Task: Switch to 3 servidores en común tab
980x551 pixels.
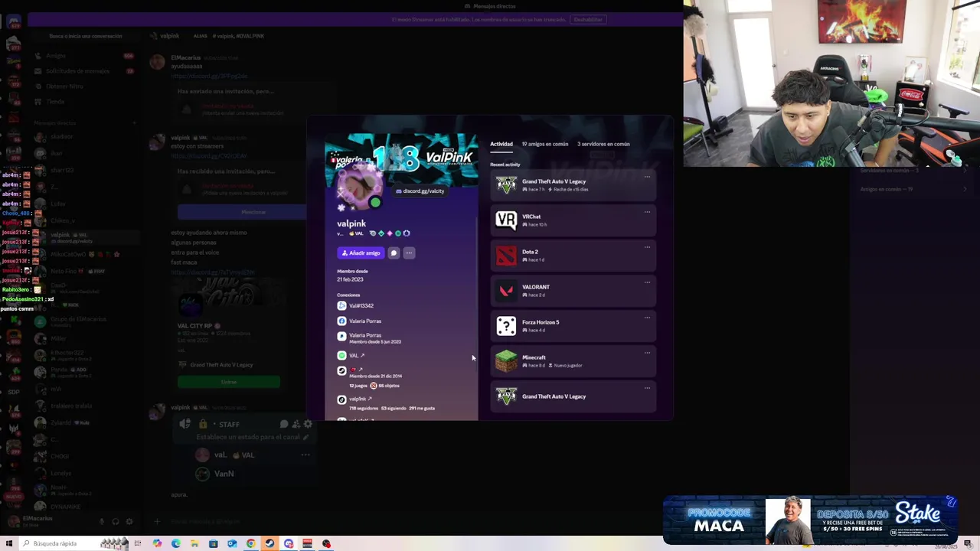Action: point(603,144)
